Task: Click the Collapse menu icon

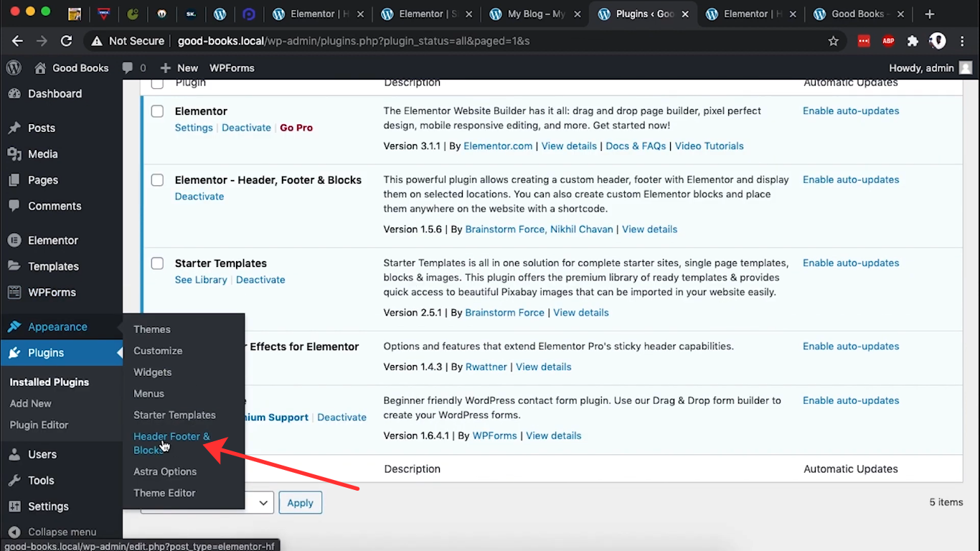Action: tap(14, 532)
